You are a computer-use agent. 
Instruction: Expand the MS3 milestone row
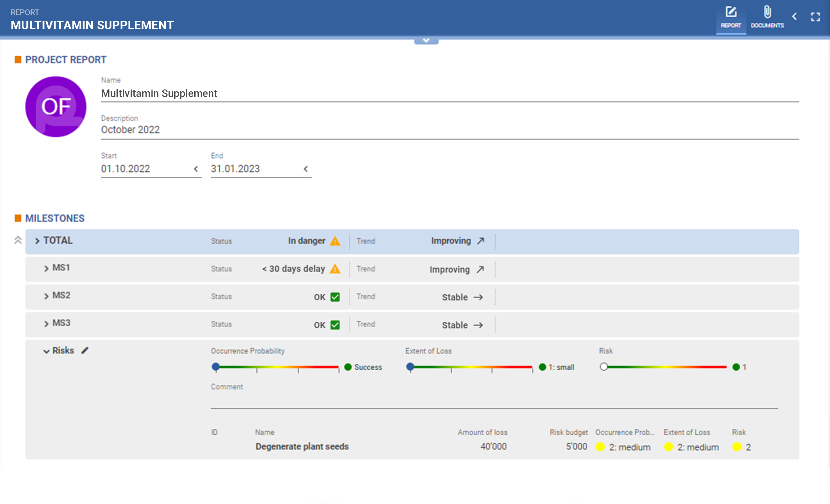coord(46,324)
